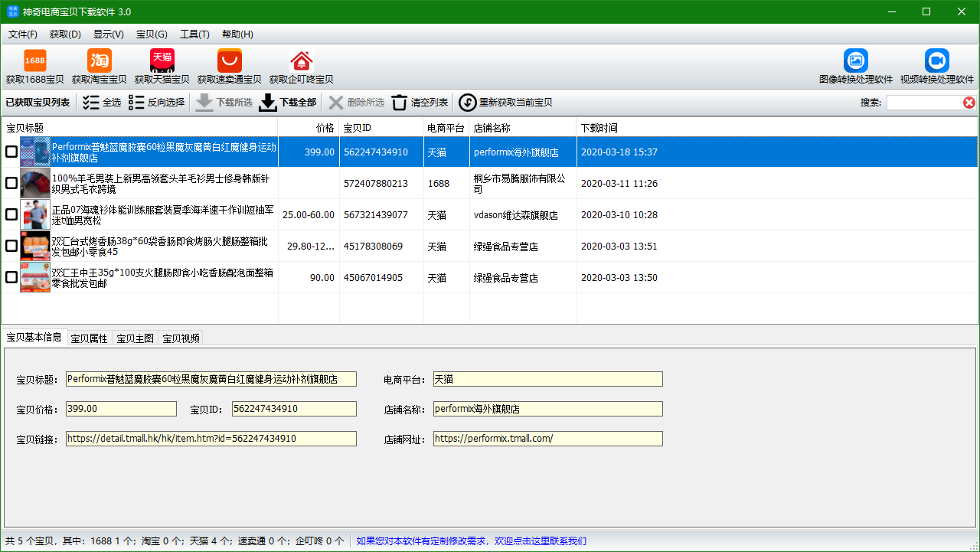The height and width of the screenshot is (552, 980).
Task: Check the 双仁王中王 sausage item row
Action: click(11, 277)
